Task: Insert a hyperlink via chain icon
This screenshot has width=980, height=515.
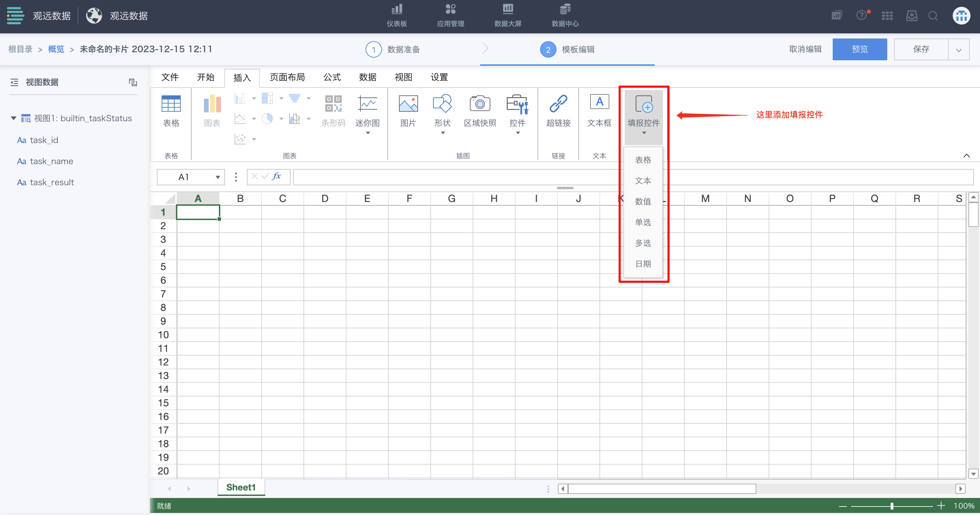Action: click(558, 104)
